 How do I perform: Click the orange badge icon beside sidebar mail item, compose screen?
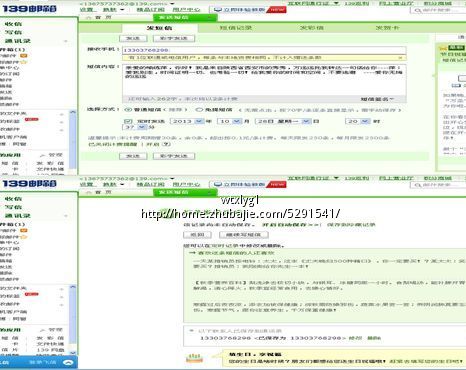(x=23, y=56)
